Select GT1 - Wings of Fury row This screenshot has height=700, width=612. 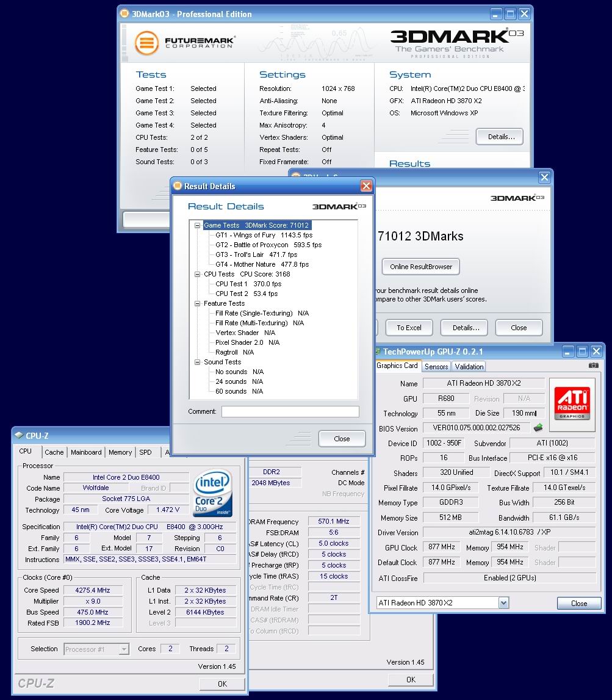(x=264, y=236)
